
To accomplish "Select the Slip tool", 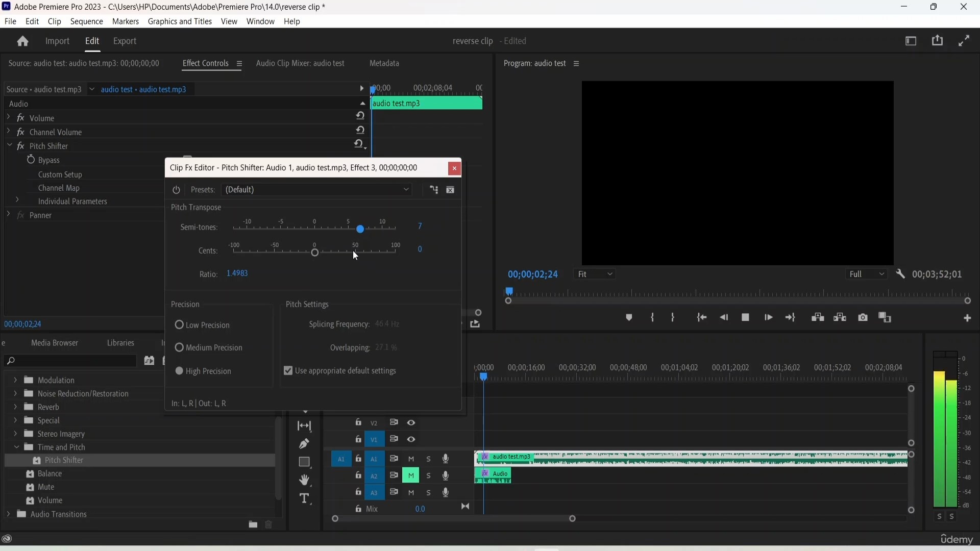I will pyautogui.click(x=305, y=426).
